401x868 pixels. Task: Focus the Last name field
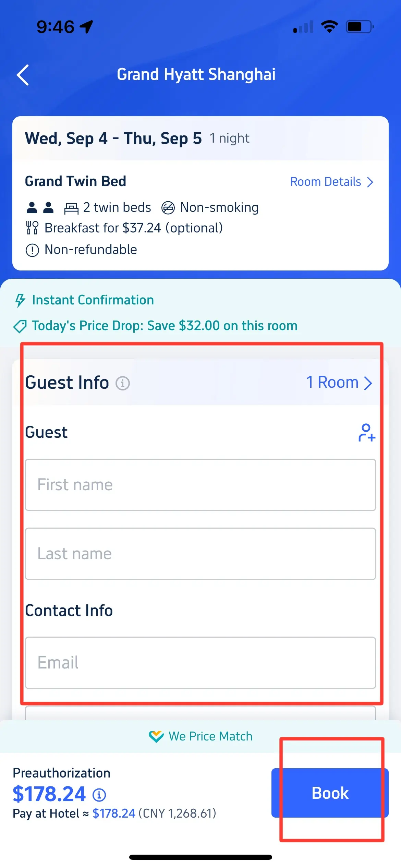tap(200, 554)
